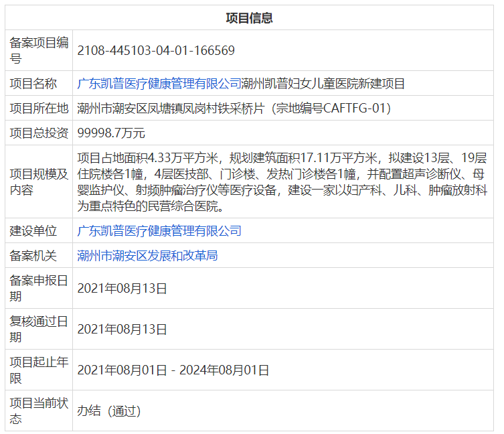Click the 项目起止年限 label

[x=39, y=370]
